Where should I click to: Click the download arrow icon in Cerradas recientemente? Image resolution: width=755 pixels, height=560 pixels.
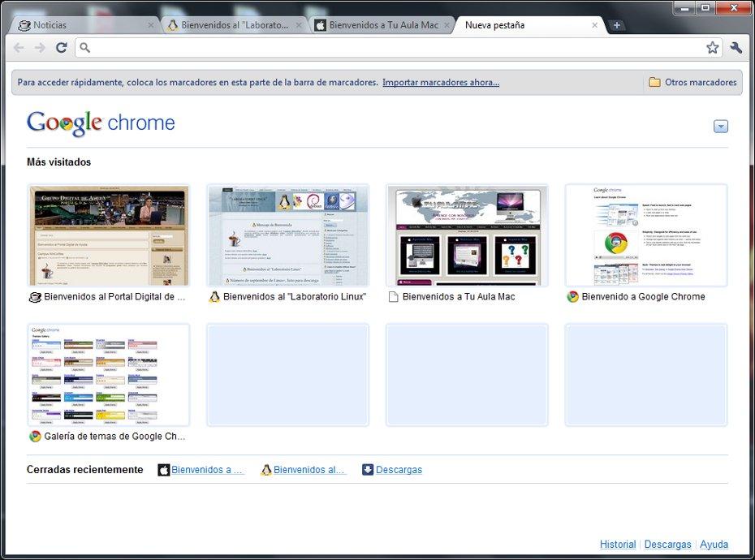(368, 469)
